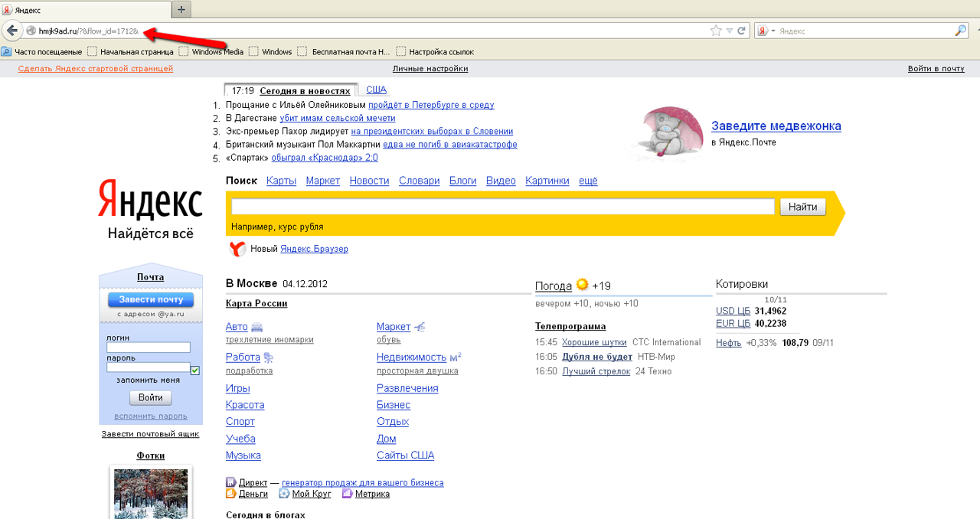Switch search to Блоги

[462, 181]
